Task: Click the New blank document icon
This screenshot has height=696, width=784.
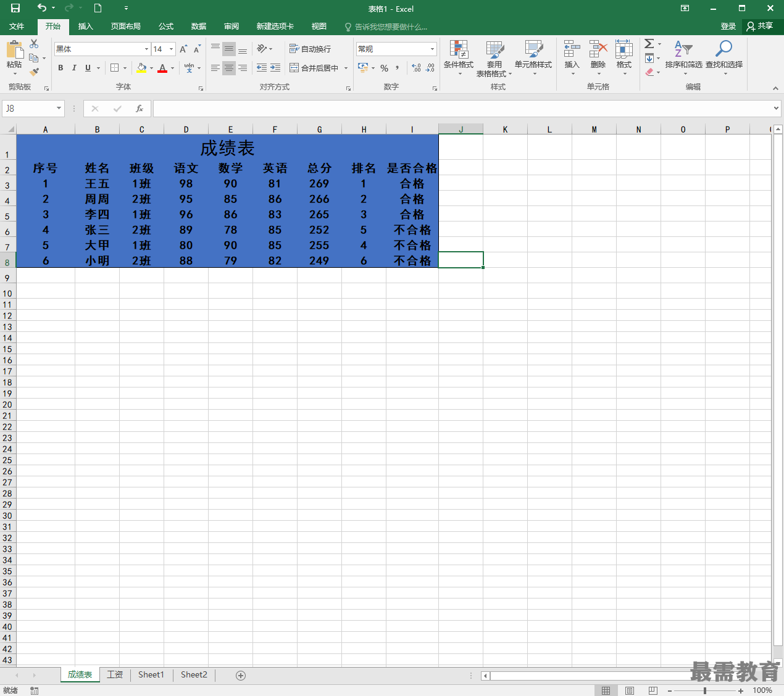Action: [98, 8]
